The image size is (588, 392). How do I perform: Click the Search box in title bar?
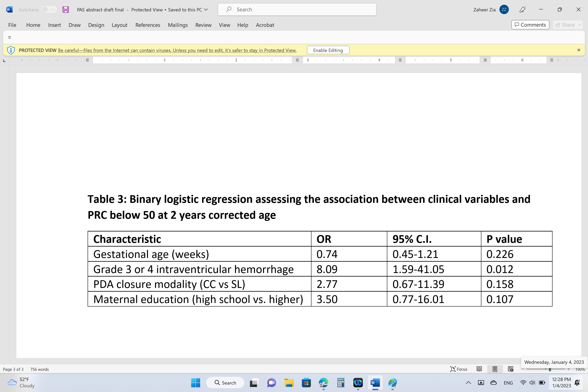[x=297, y=9]
